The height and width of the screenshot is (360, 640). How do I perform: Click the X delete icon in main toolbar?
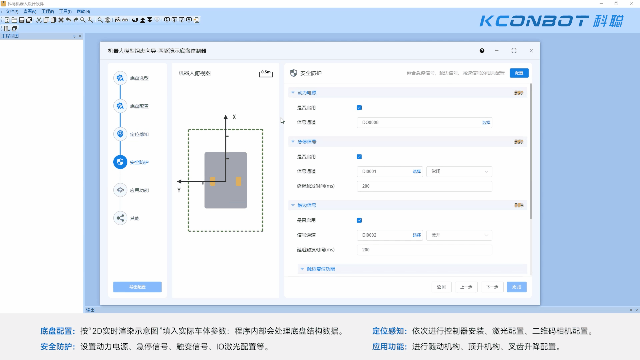(61, 20)
